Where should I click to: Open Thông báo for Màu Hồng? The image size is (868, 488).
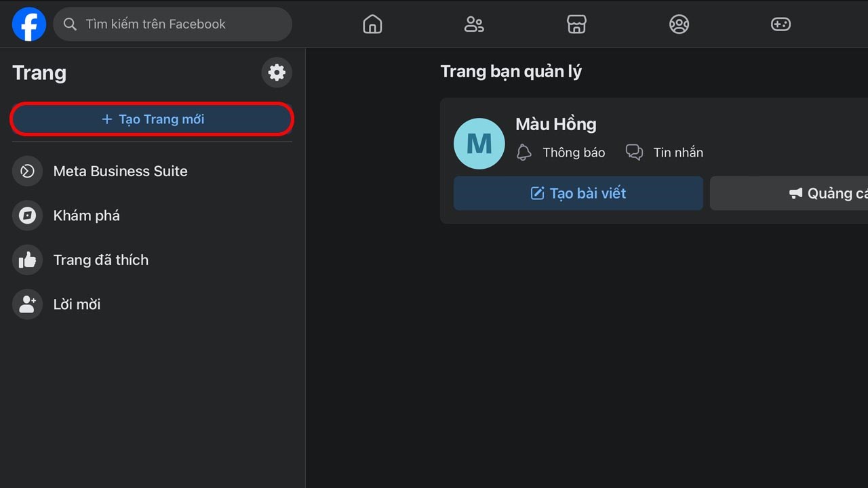click(x=574, y=152)
